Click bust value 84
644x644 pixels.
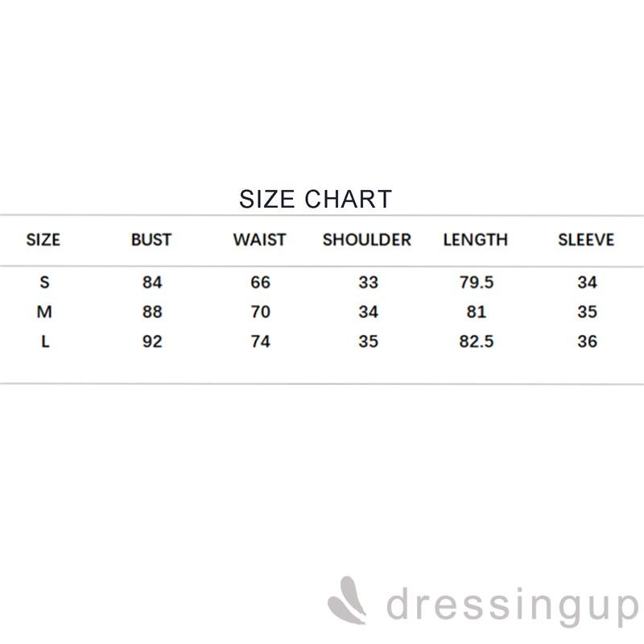pyautogui.click(x=152, y=283)
